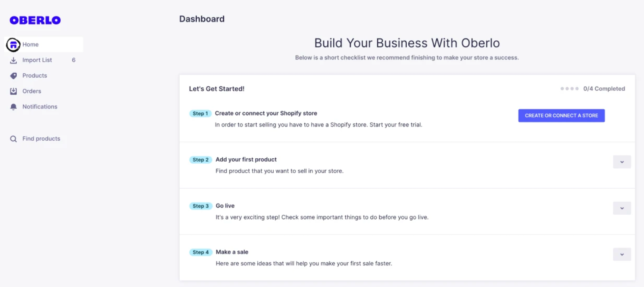The width and height of the screenshot is (644, 287).
Task: Click the Step 1 badge
Action: tap(200, 114)
